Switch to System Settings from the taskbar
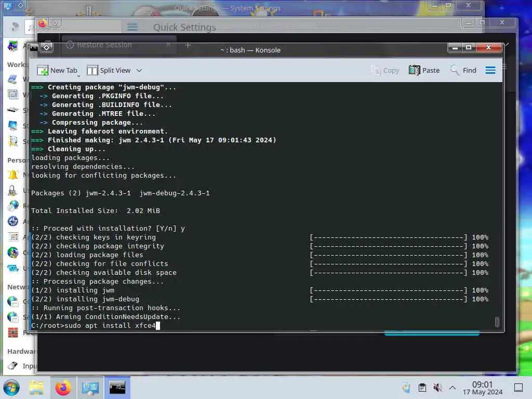This screenshot has height=399, width=532. [x=90, y=388]
